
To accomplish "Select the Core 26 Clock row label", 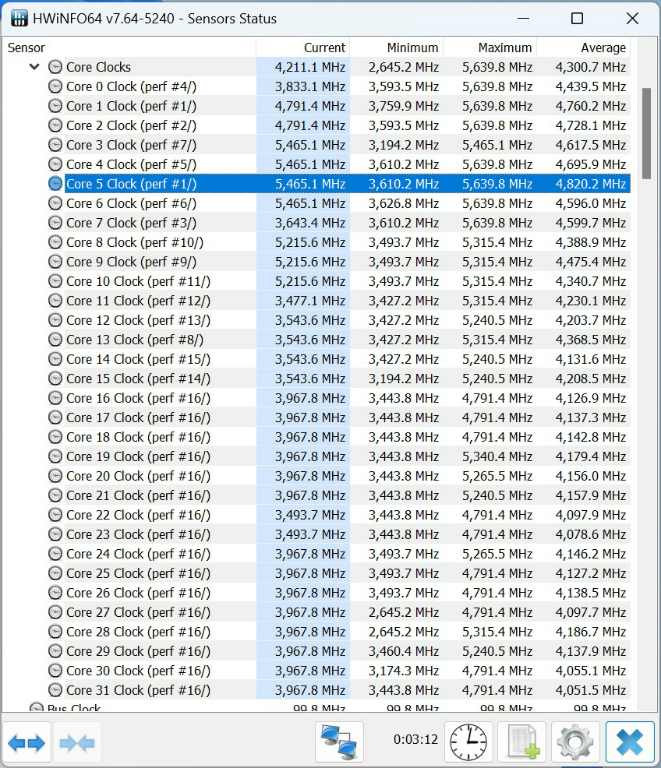I will coord(138,593).
